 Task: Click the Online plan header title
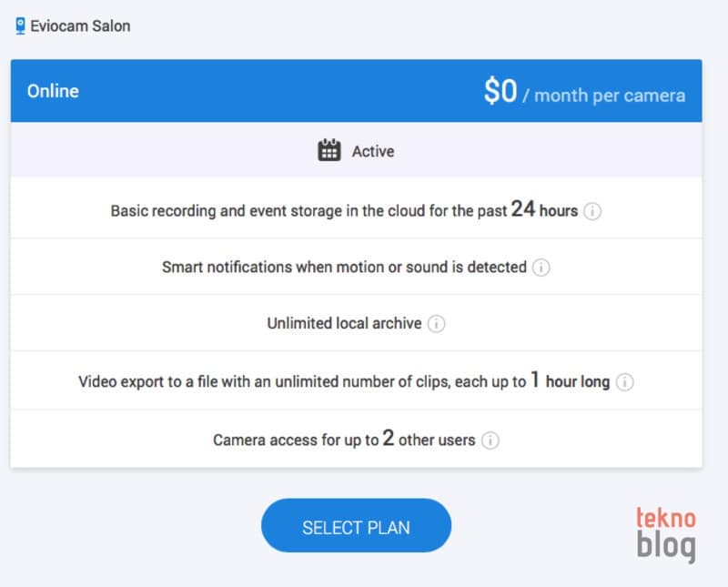pos(53,91)
